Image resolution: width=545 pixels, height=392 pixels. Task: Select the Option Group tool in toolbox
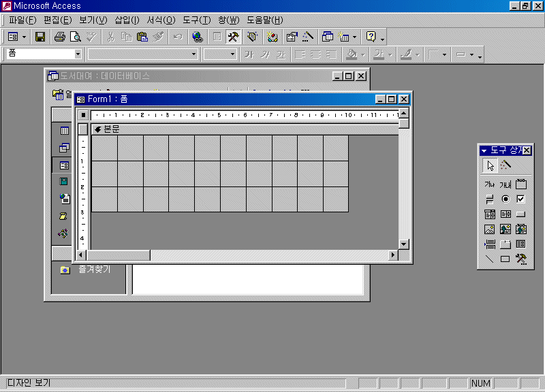pos(521,184)
